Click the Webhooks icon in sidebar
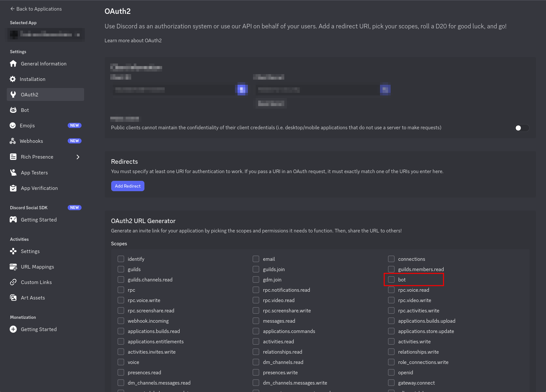Viewport: 546px width, 392px height. (x=13, y=141)
